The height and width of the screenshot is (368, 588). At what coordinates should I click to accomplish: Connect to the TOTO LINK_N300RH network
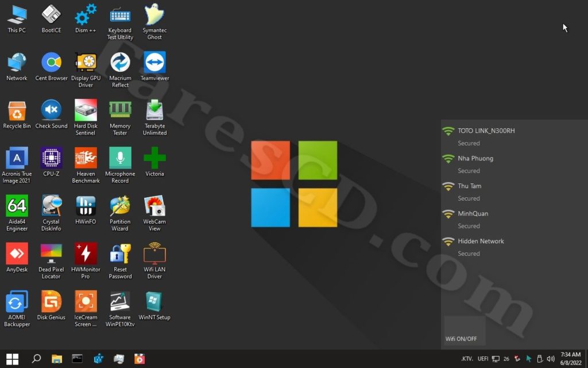pos(514,136)
